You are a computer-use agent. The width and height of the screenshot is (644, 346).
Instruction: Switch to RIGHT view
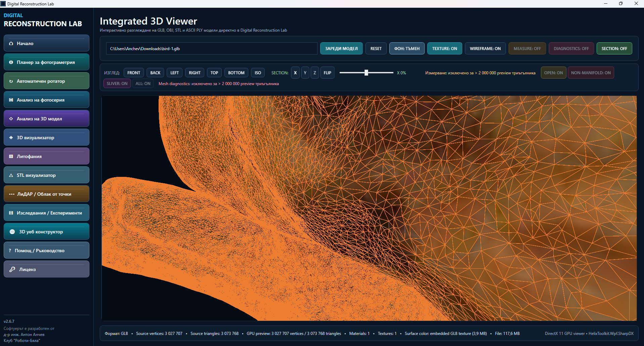tap(195, 73)
